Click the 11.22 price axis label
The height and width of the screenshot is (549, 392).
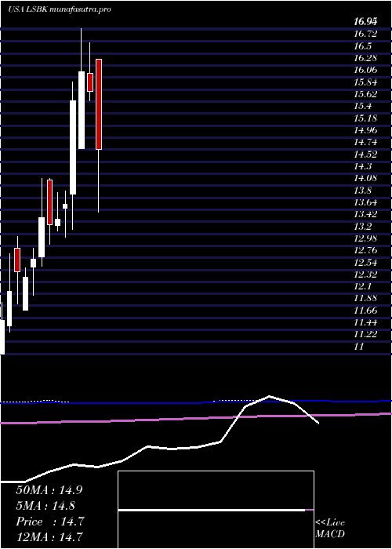coord(365,334)
